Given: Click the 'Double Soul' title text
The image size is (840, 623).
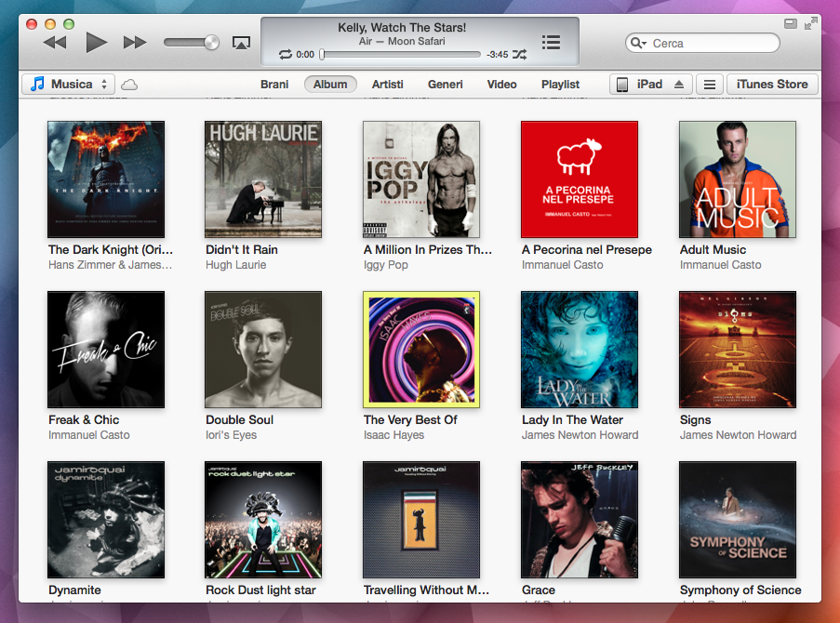Looking at the screenshot, I should [x=239, y=420].
